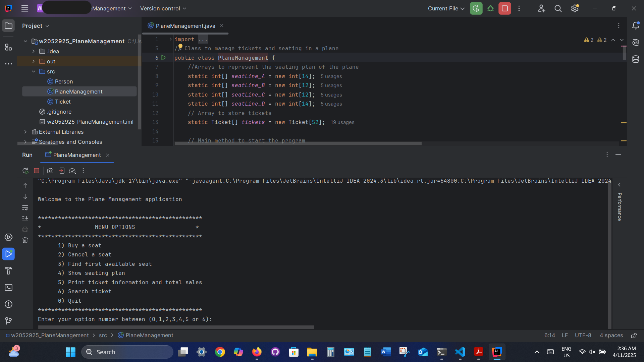The height and width of the screenshot is (362, 644).
Task: Close the PlaneManagement run tab
Action: pyautogui.click(x=108, y=155)
